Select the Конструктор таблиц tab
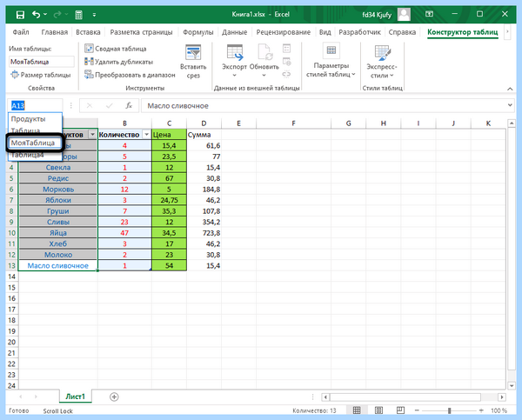The image size is (522, 420). (463, 32)
